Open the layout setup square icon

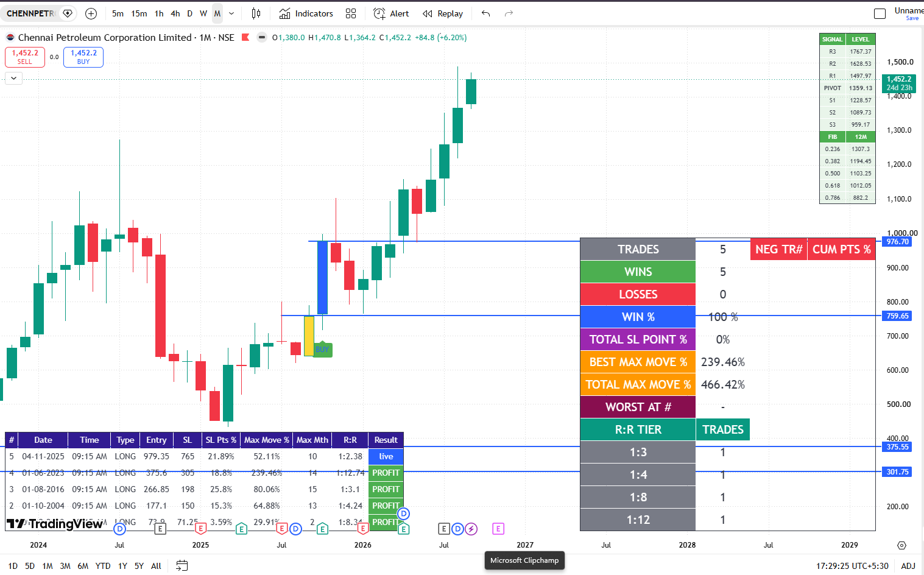click(x=880, y=13)
